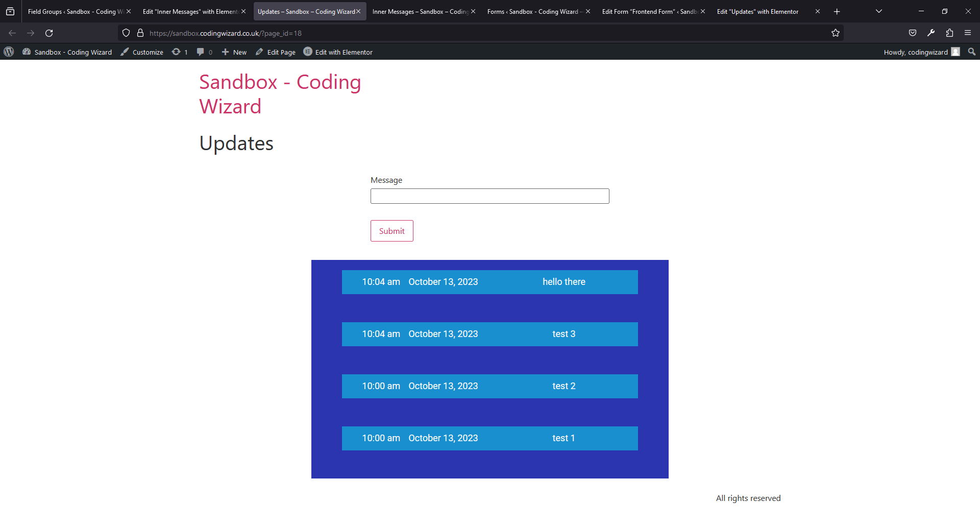980x527 pixels.
Task: Close the Forms tab
Action: click(588, 11)
